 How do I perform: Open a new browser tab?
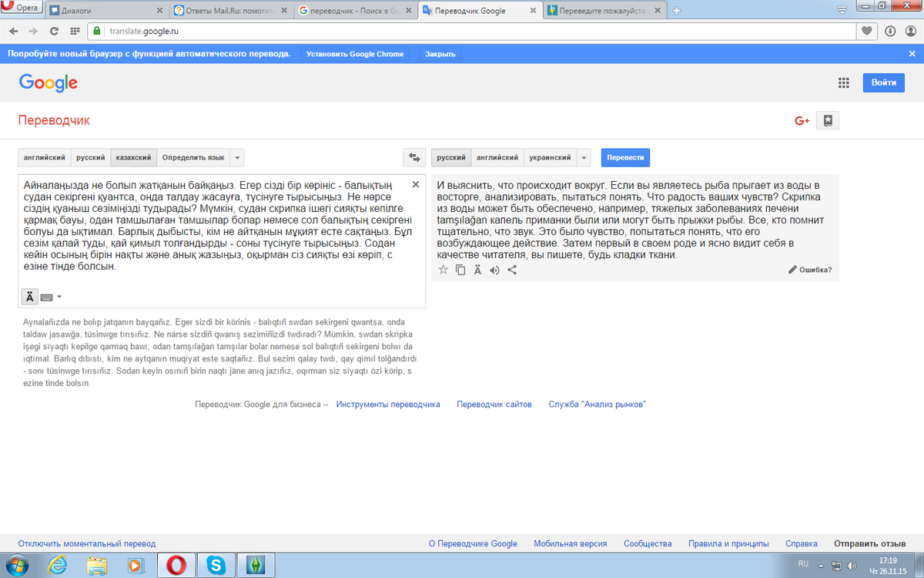click(x=677, y=11)
